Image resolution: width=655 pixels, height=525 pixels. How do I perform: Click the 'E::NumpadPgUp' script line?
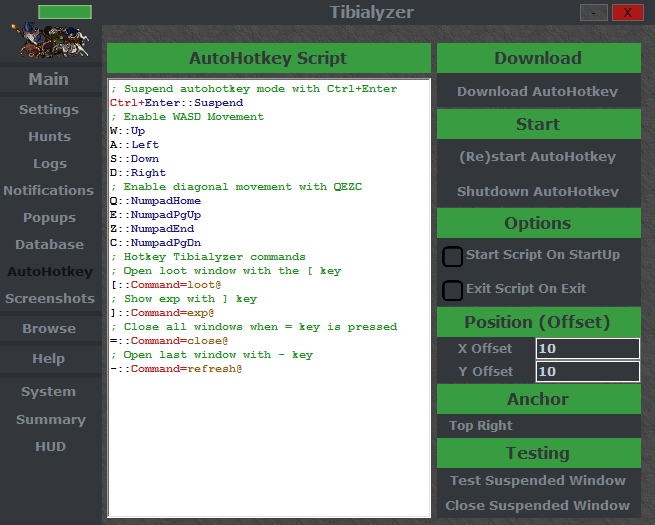[x=155, y=215]
